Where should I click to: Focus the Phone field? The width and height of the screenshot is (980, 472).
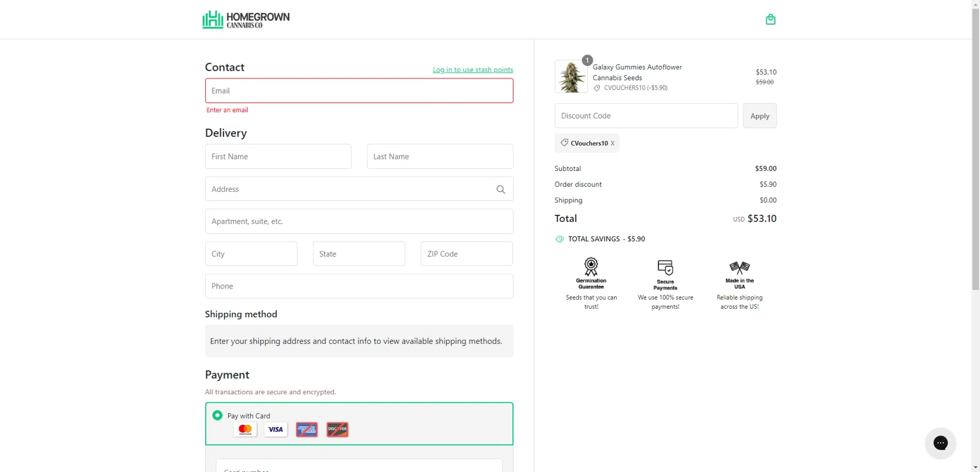[x=359, y=286]
